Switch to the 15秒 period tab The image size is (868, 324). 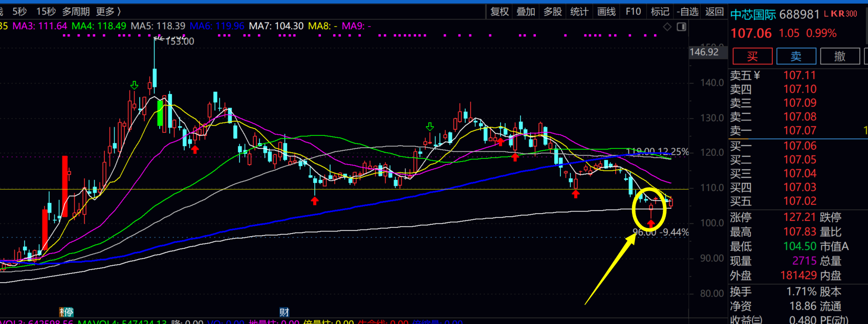point(46,11)
